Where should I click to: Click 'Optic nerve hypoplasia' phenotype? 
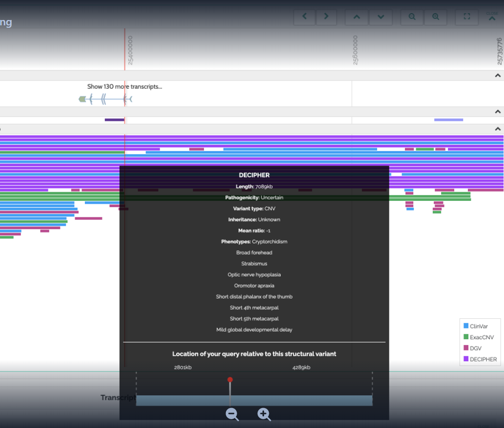(x=254, y=274)
